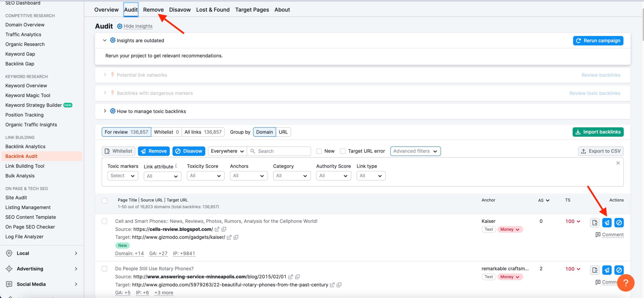The image size is (644, 298).
Task: Click the blue Remove bulk action button
Action: (x=154, y=151)
